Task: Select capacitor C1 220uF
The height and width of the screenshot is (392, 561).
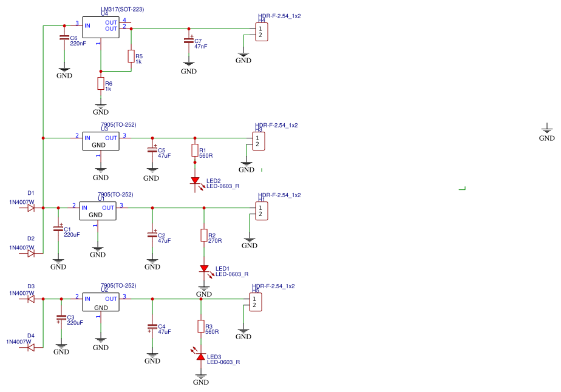Action: pos(58,228)
